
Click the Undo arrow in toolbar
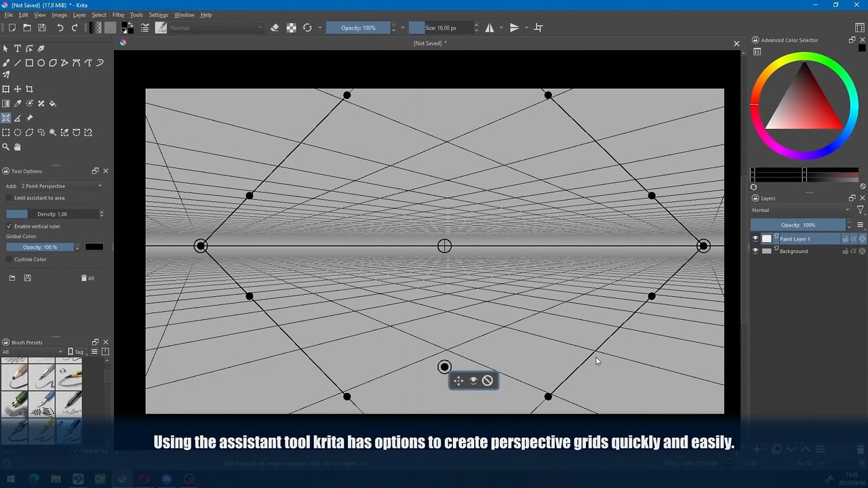click(x=60, y=28)
